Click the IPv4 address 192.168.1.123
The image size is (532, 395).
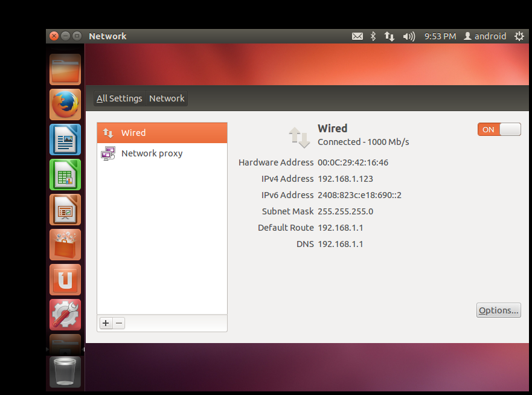pyautogui.click(x=345, y=179)
